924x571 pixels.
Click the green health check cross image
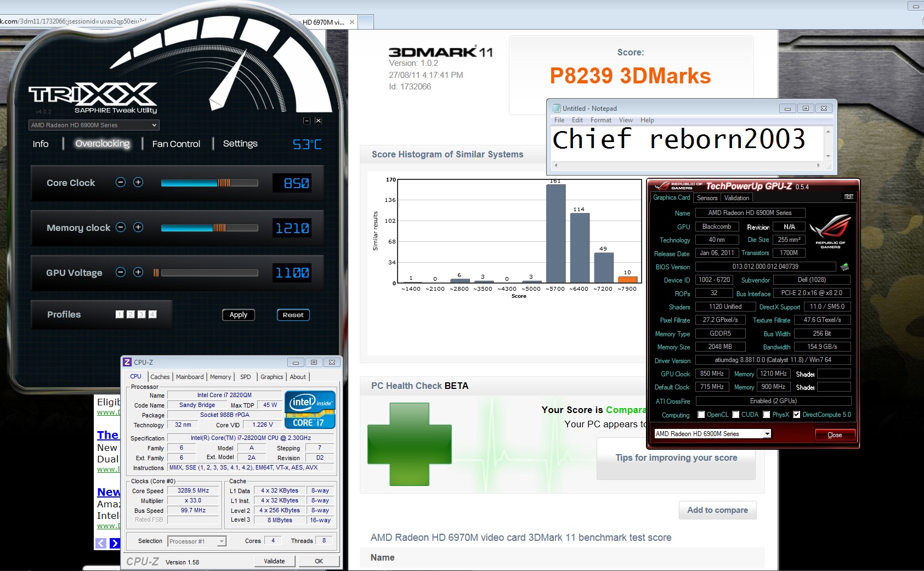click(410, 444)
